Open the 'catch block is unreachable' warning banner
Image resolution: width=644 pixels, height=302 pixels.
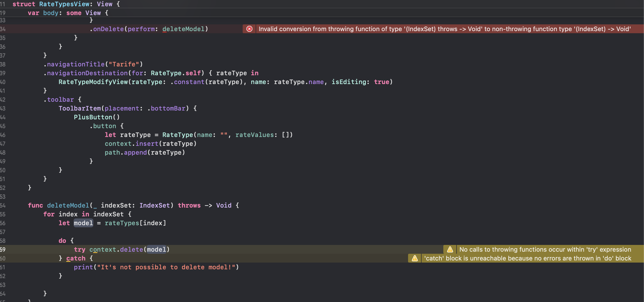(x=527, y=258)
